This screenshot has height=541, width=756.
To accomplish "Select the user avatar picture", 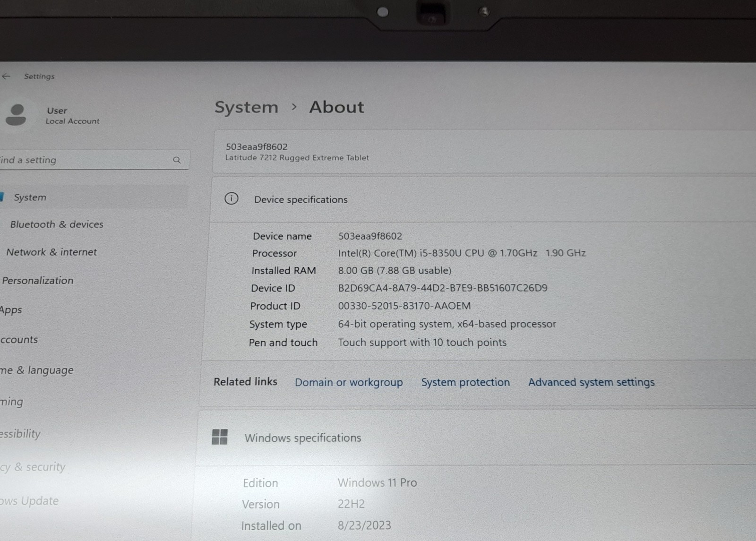I will pyautogui.click(x=16, y=115).
